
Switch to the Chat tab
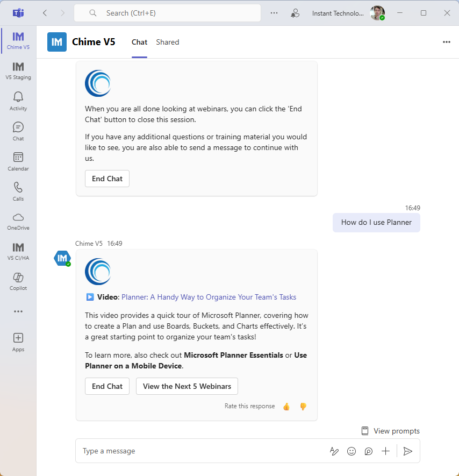(x=139, y=42)
